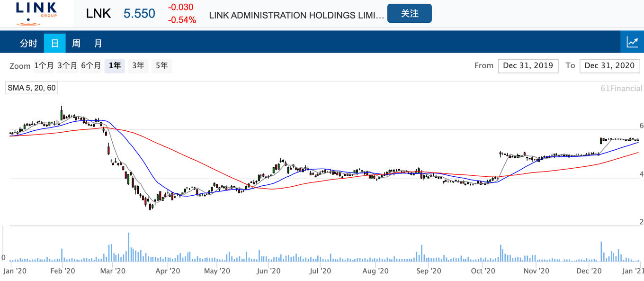Set zoom range to 6个月
Image resolution: width=644 pixels, height=281 pixels.
[x=91, y=66]
